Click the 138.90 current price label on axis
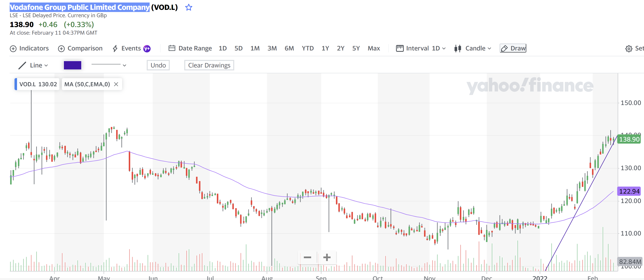Image resolution: width=644 pixels, height=280 pixels. coord(629,139)
